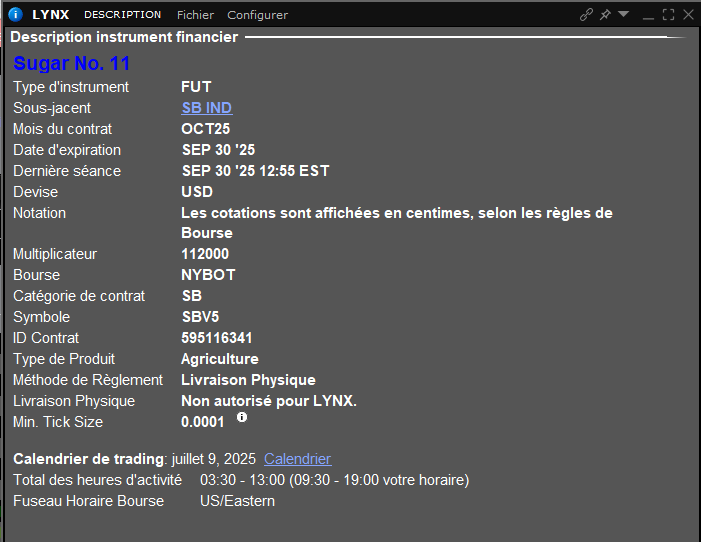Pin the window with the pushpin icon

point(605,15)
